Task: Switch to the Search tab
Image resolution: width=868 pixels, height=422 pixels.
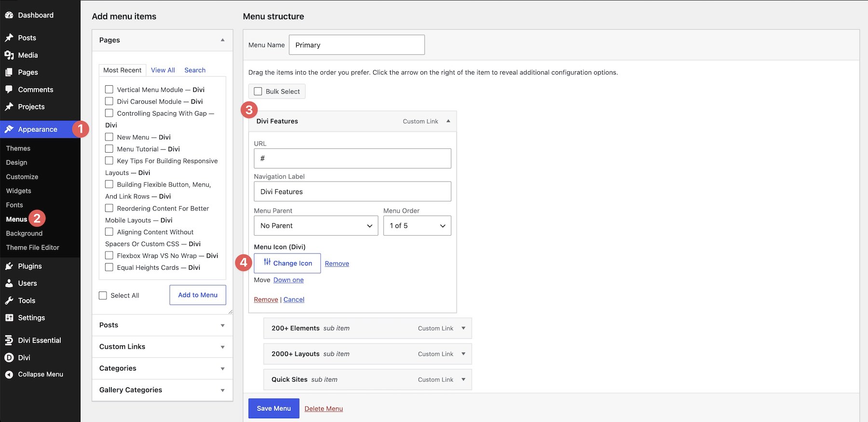Action: coord(195,70)
